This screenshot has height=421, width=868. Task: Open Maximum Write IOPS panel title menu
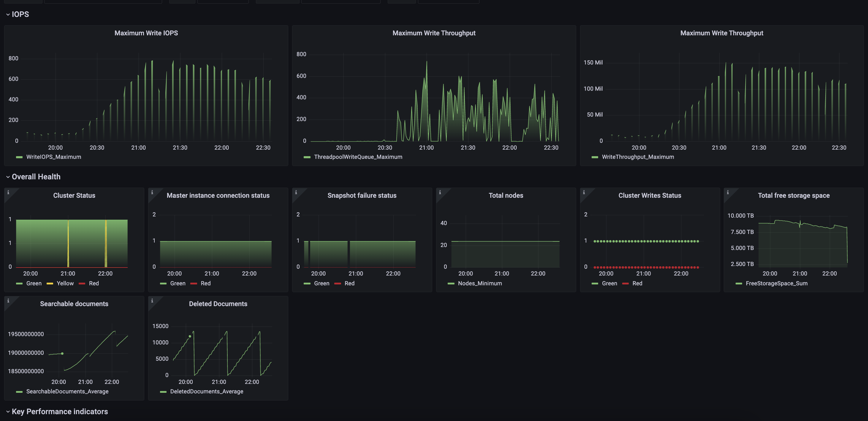coord(146,33)
